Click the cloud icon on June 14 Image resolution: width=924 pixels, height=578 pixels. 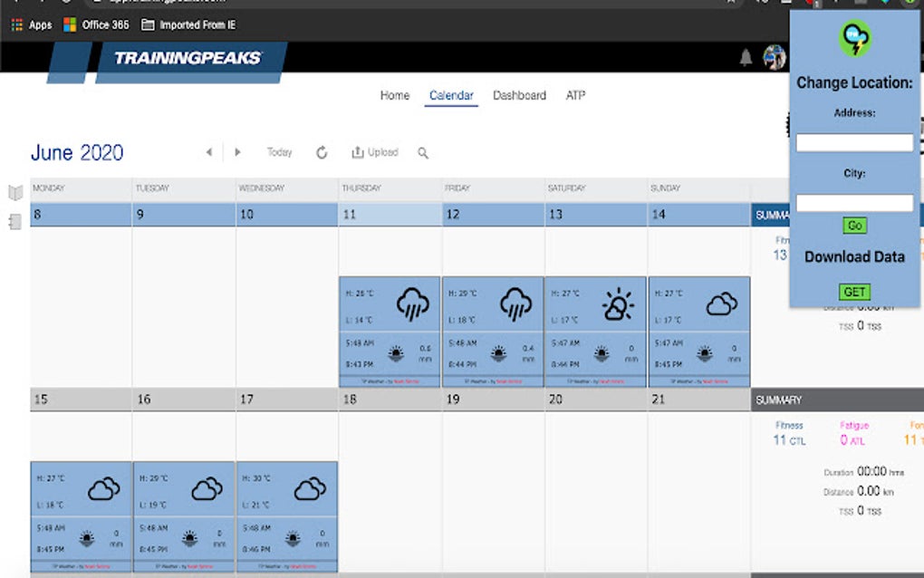721,304
